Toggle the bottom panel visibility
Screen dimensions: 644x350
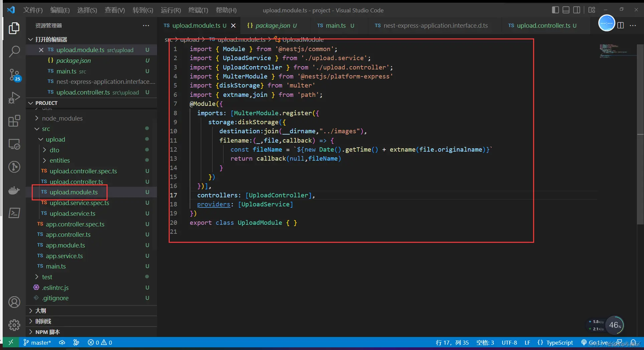[566, 10]
